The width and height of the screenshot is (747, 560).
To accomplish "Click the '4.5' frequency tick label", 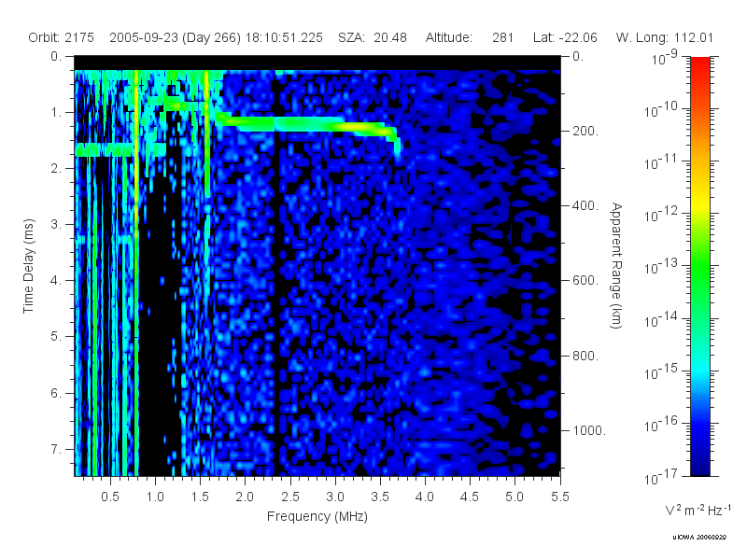I will click(470, 497).
